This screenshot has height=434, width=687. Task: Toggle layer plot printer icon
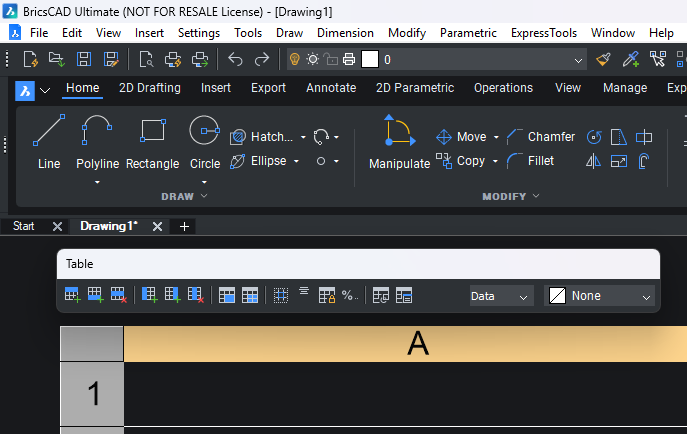[x=349, y=59]
